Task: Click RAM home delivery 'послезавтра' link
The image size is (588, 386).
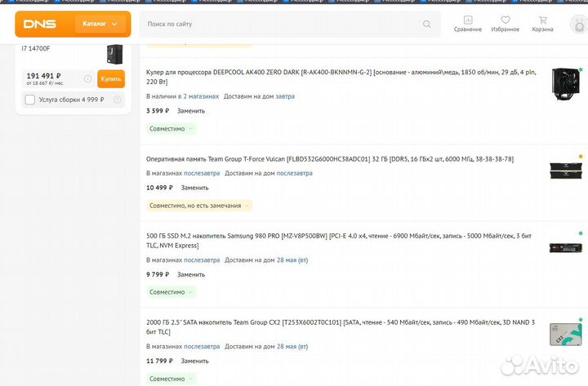Action: pos(294,173)
